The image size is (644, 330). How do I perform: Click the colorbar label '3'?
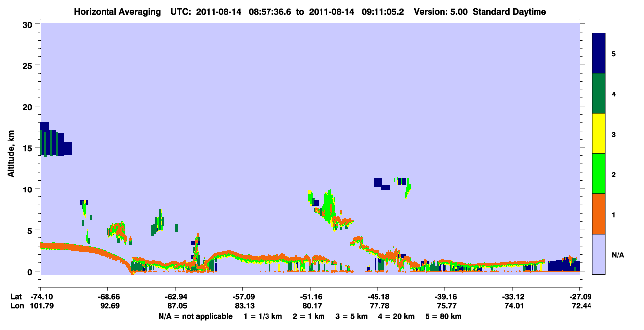tap(614, 134)
